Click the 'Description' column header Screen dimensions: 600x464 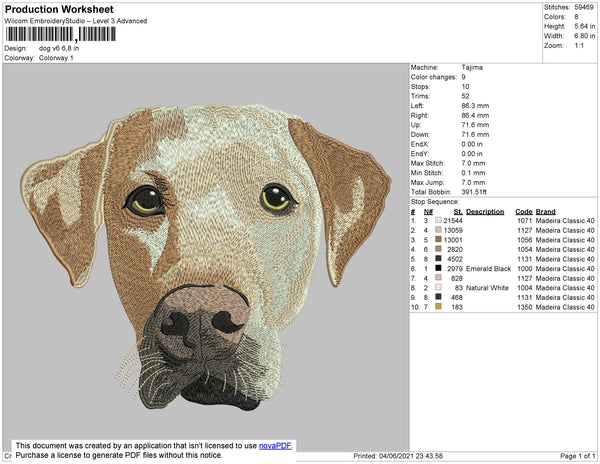[x=485, y=212]
